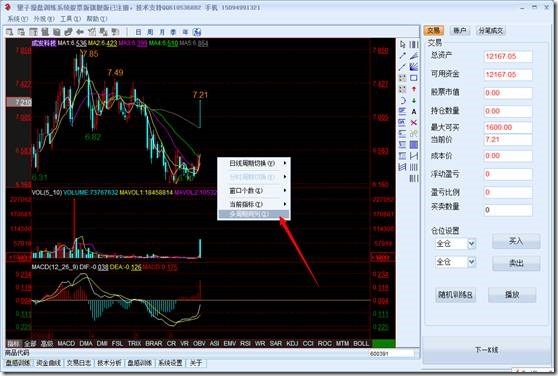
Task: Select the red up-arrow marker tool
Action: 414,89
